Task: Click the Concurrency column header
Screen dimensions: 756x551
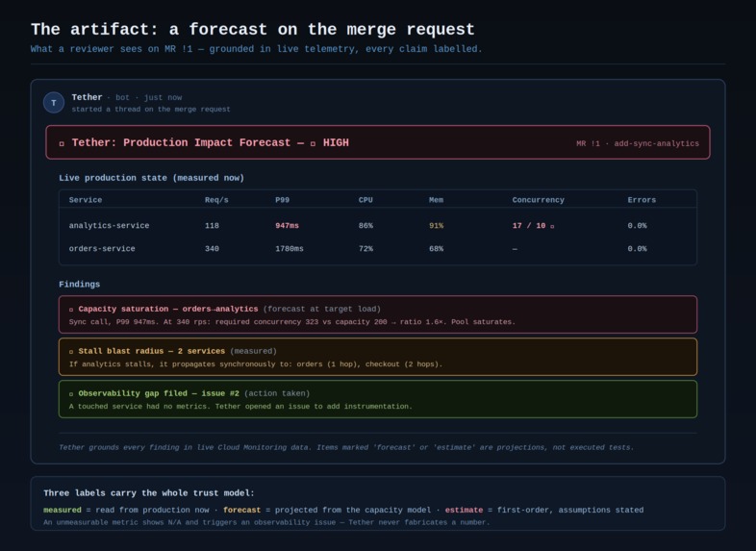Action: [538, 200]
